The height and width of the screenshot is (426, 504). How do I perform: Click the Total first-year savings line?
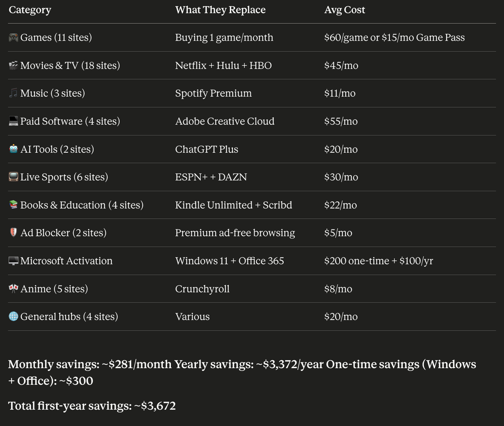point(92,406)
